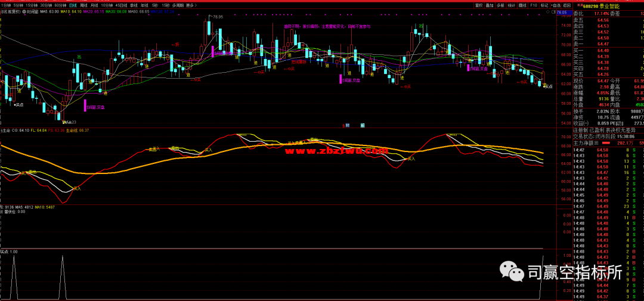Viewport: 644px width, 301px height.
Task: Click the 换手 value 2.03%
Action: pyautogui.click(x=602, y=111)
